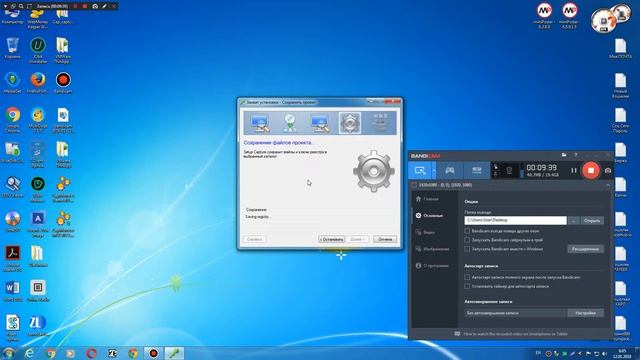Browse for output folder with ellipsis button
The width and height of the screenshot is (640, 360).
(573, 220)
